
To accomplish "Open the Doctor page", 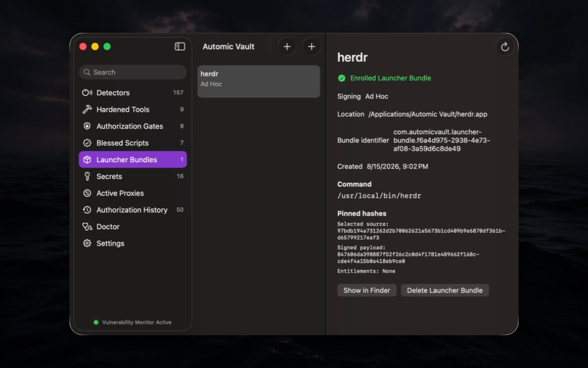I will 133,227.
